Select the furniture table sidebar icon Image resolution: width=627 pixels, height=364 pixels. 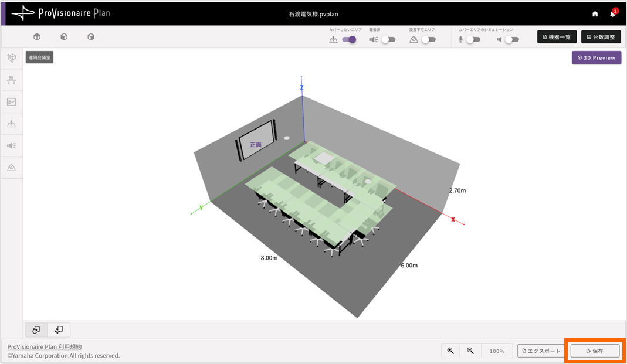point(11,80)
